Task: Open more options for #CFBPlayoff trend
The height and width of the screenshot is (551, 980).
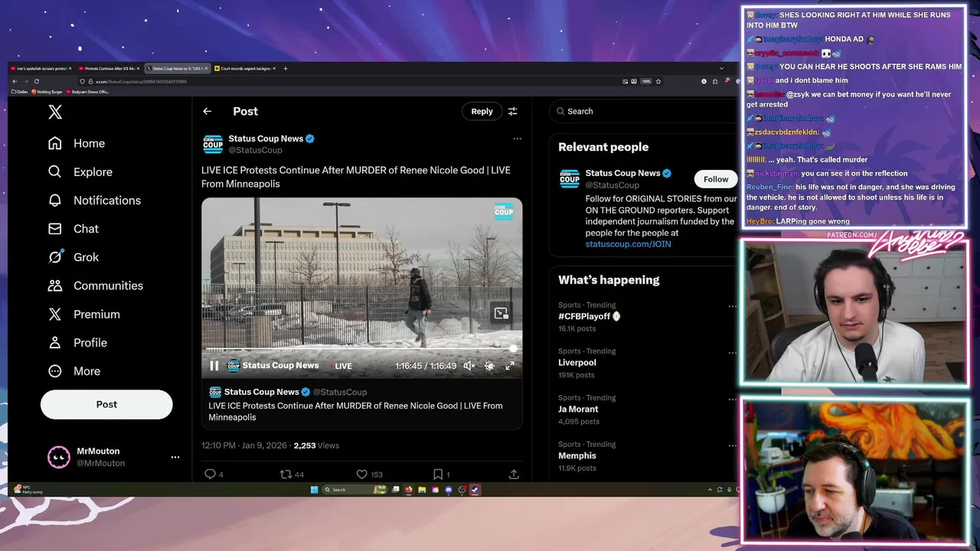Action: [732, 306]
